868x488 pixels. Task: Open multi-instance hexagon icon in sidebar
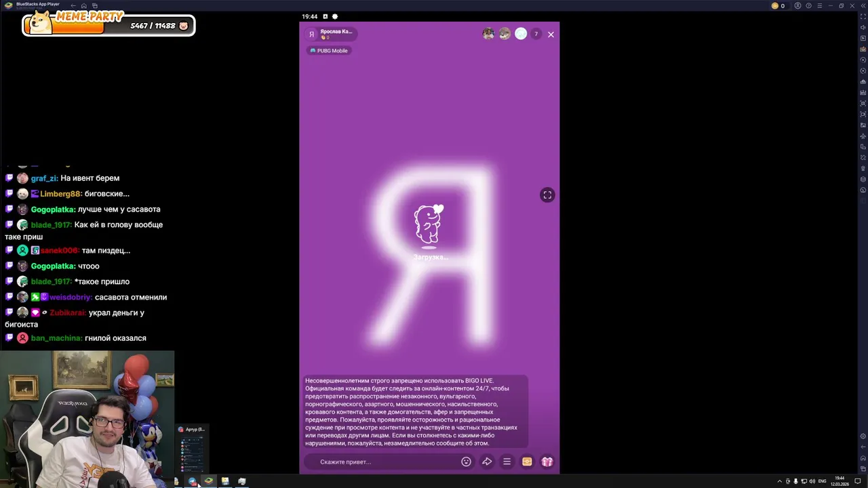point(863,179)
